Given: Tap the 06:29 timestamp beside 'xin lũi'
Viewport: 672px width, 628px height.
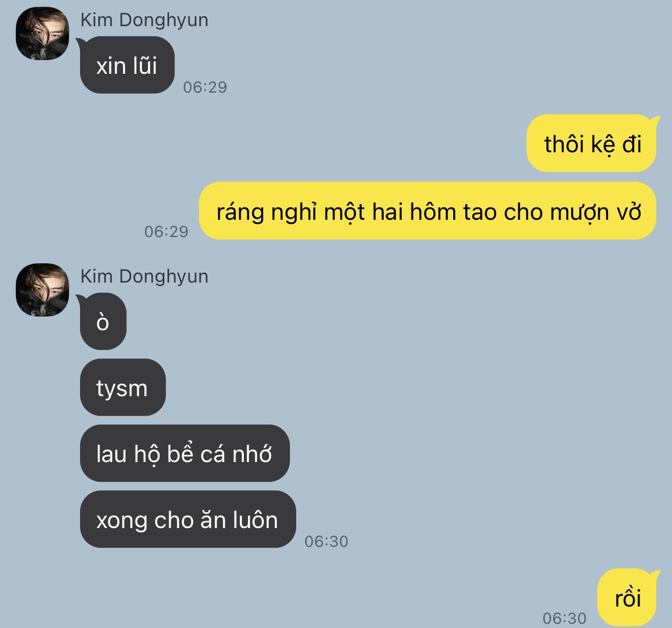Looking at the screenshot, I should tap(205, 87).
